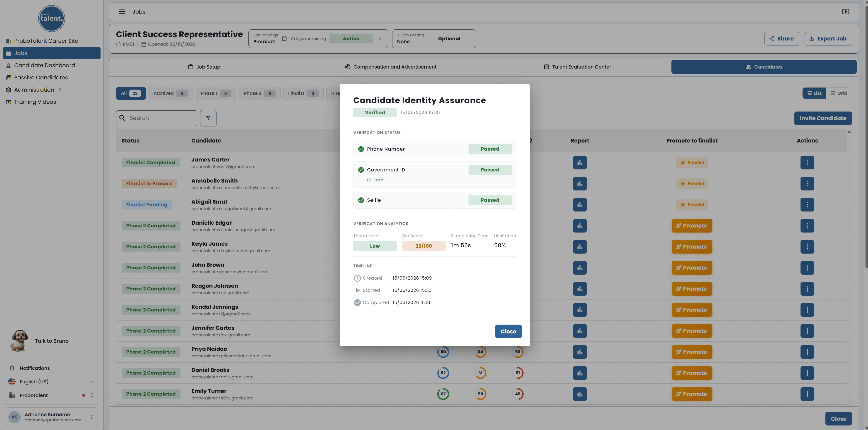
Task: Switch to Grid view
Action: [x=839, y=93]
